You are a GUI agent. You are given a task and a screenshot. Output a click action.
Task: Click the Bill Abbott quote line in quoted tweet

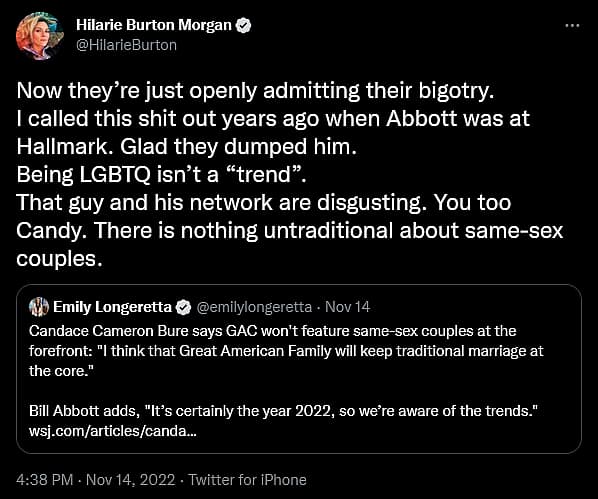pos(283,411)
